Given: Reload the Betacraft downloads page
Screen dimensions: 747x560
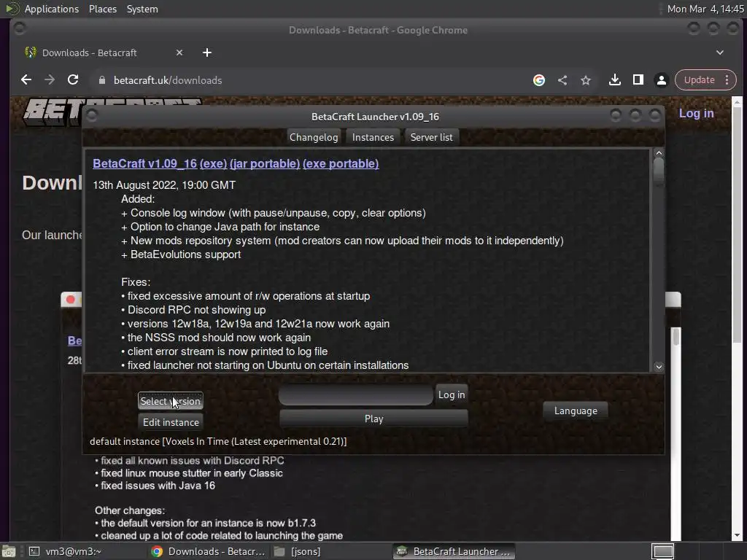Looking at the screenshot, I should [73, 80].
